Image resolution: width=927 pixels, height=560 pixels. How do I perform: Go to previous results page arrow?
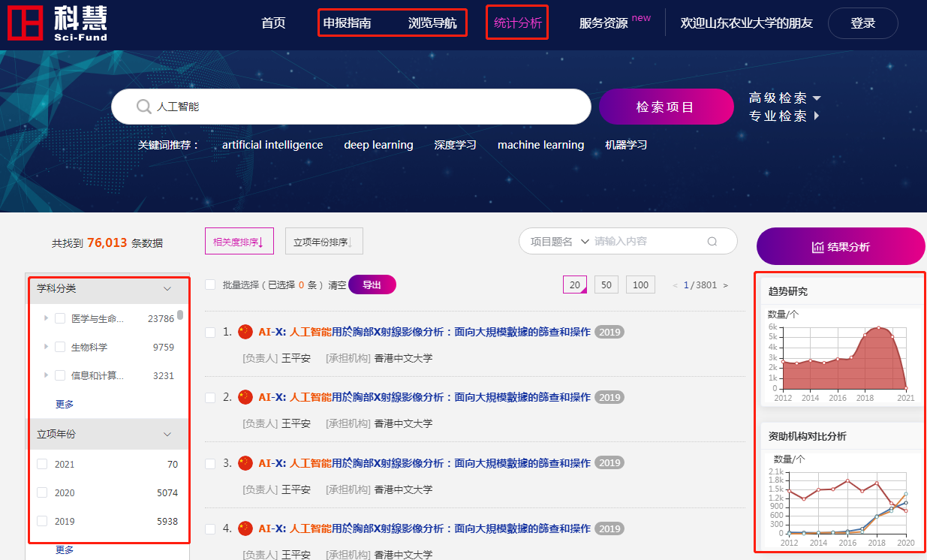tap(675, 285)
